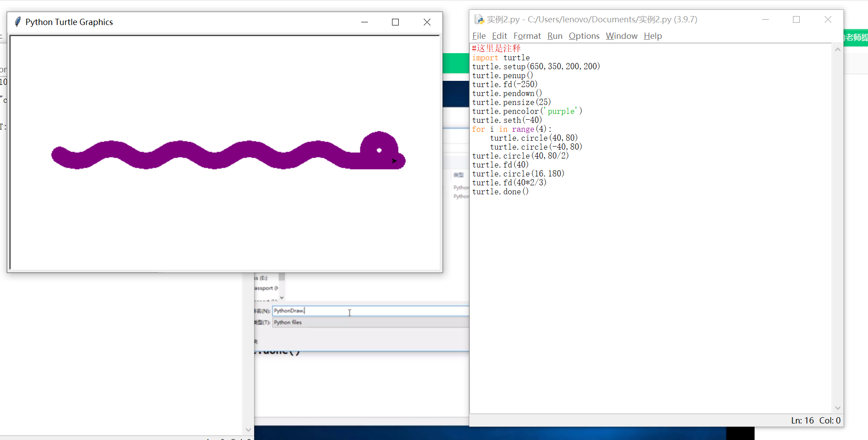Click the turtle.fd(40*2/3) line
Screen dimensions: 868x440
tap(509, 183)
